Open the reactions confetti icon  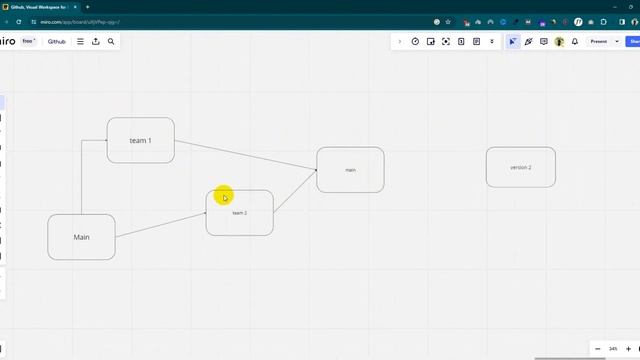(529, 42)
